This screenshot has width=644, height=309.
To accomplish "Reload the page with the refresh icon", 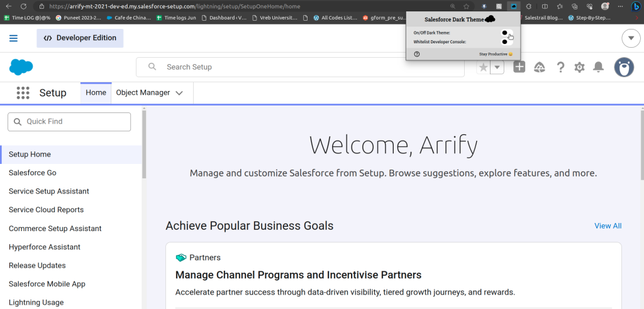I will (x=23, y=6).
